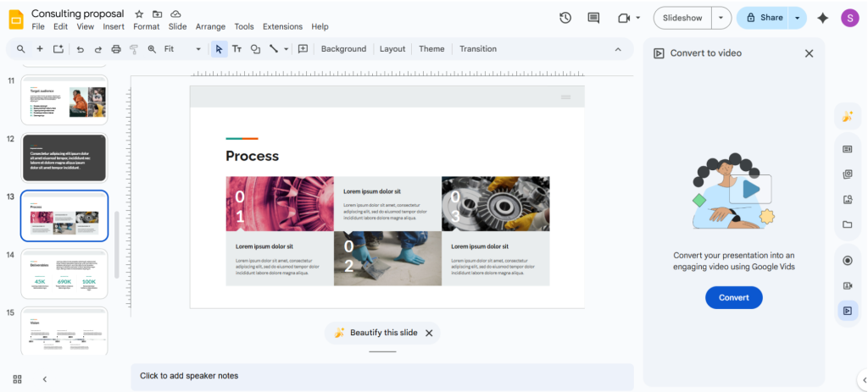Click the new slide with template icon
The height and width of the screenshot is (392, 868).
click(58, 49)
